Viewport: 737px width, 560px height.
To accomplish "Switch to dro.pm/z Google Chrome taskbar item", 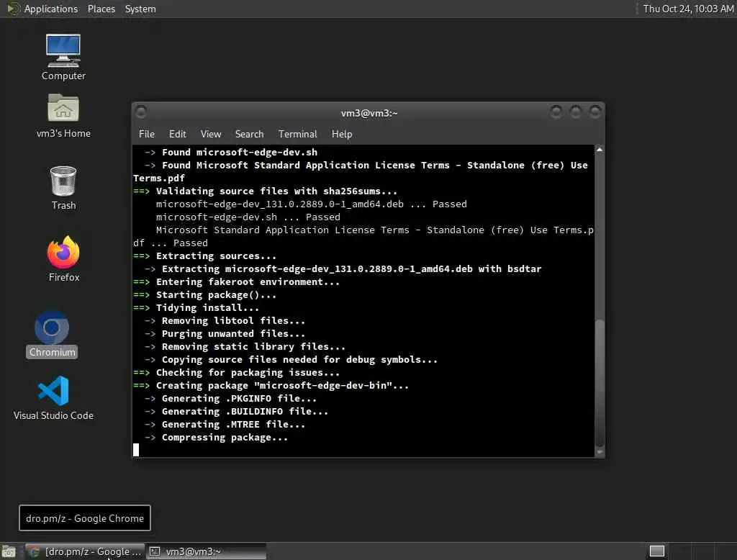I will pyautogui.click(x=86, y=551).
